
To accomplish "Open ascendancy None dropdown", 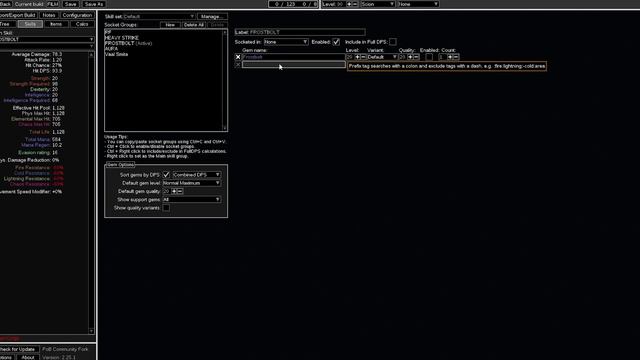I will click(x=418, y=4).
